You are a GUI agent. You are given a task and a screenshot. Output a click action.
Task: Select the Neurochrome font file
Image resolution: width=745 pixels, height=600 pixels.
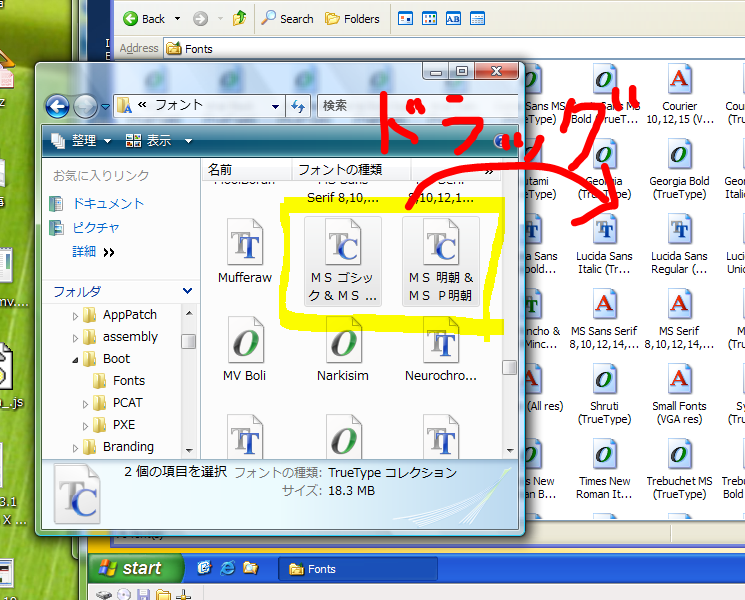(440, 349)
